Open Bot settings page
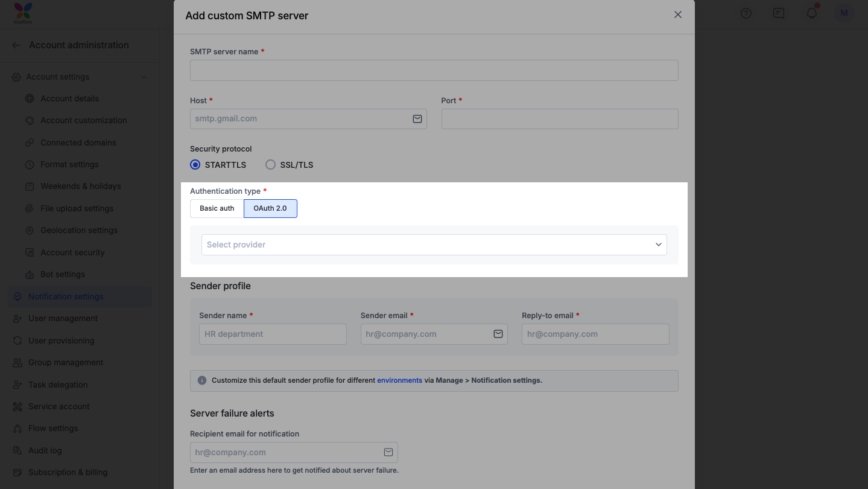This screenshot has width=868, height=489. pyautogui.click(x=63, y=275)
